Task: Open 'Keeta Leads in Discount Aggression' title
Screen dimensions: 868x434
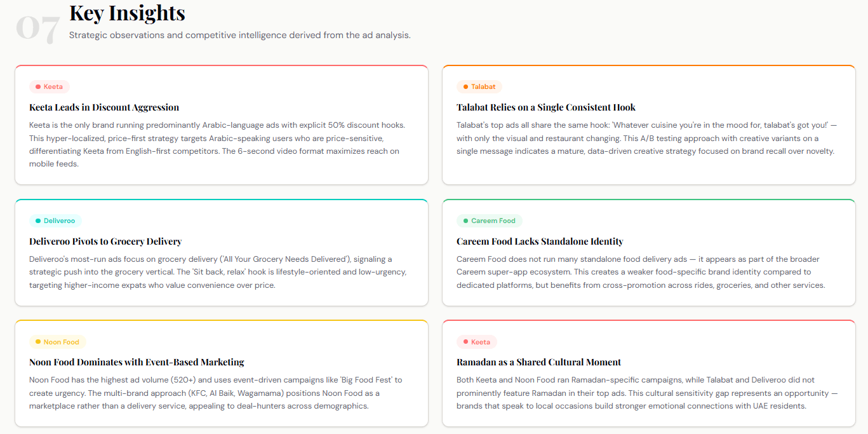Action: click(x=104, y=107)
